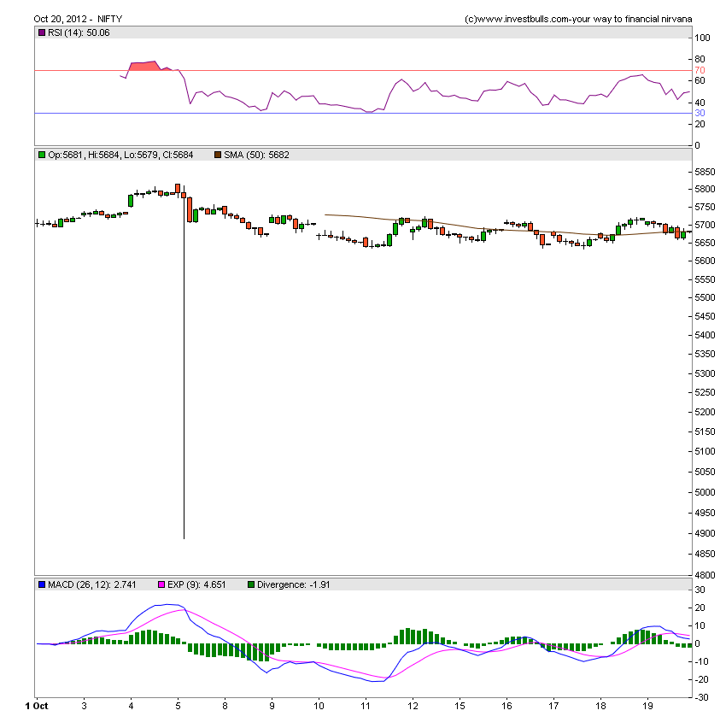Click the date label 12 on time axis

(413, 706)
